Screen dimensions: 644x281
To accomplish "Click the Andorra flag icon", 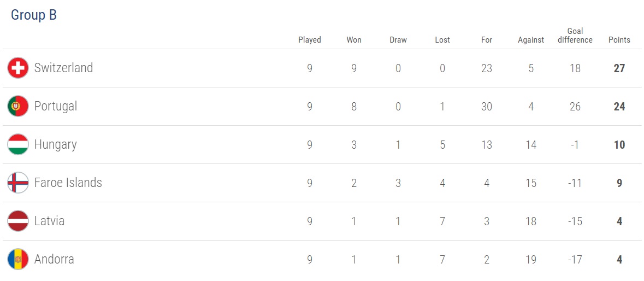I will point(18,259).
